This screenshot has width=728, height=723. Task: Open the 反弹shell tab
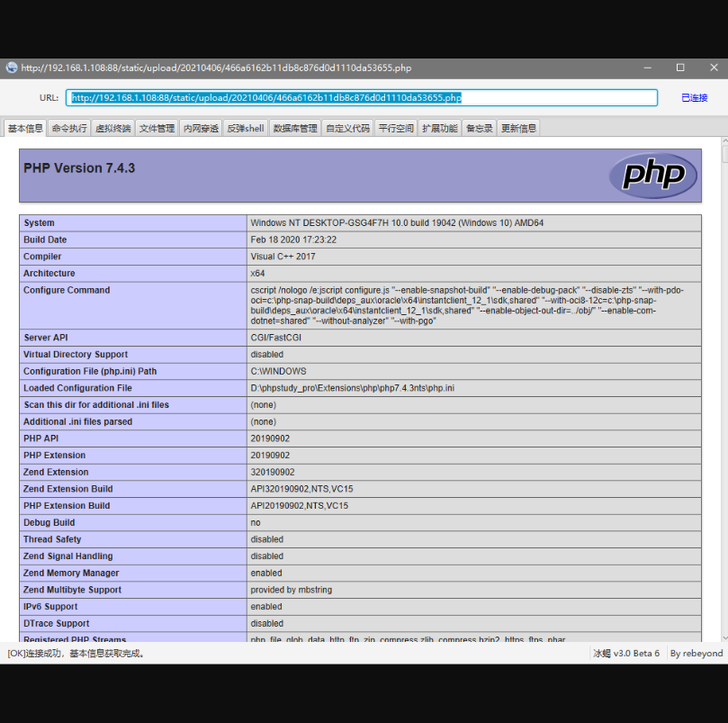click(x=246, y=129)
